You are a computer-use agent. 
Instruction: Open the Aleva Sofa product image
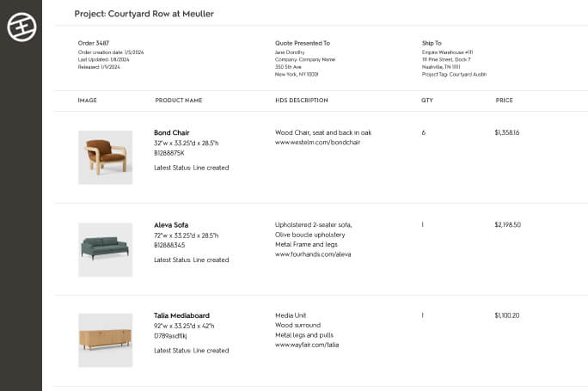point(105,249)
